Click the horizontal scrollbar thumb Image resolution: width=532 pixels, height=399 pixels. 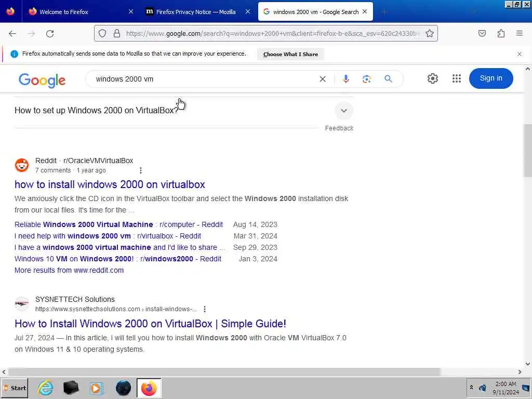pyautogui.click(x=224, y=372)
